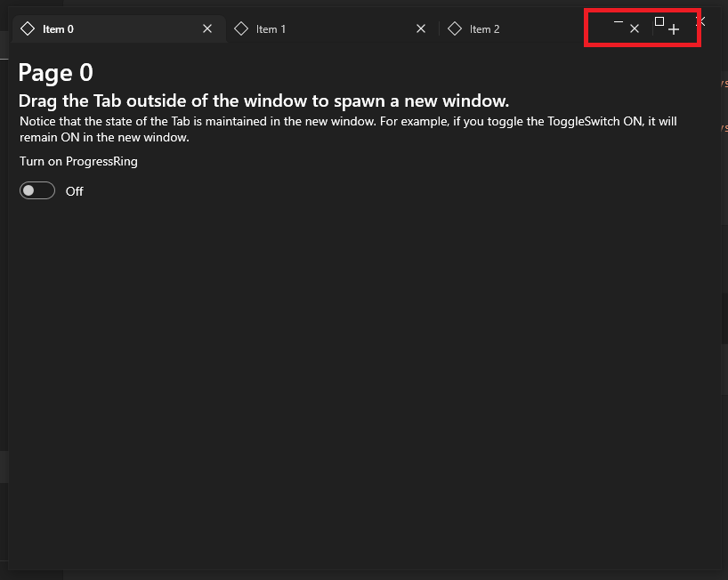The height and width of the screenshot is (580, 728).
Task: Close the Item 1 tab
Action: 420,28
